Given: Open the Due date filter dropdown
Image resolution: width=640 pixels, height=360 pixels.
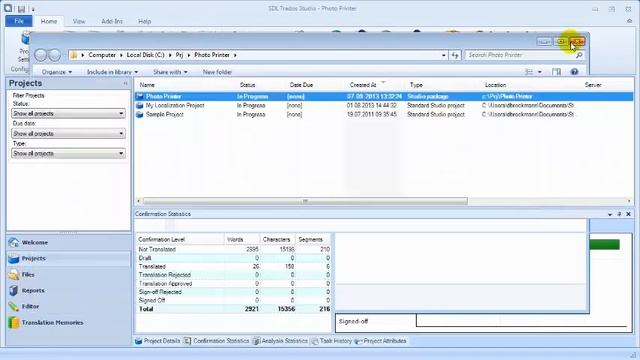Looking at the screenshot, I should (x=68, y=133).
